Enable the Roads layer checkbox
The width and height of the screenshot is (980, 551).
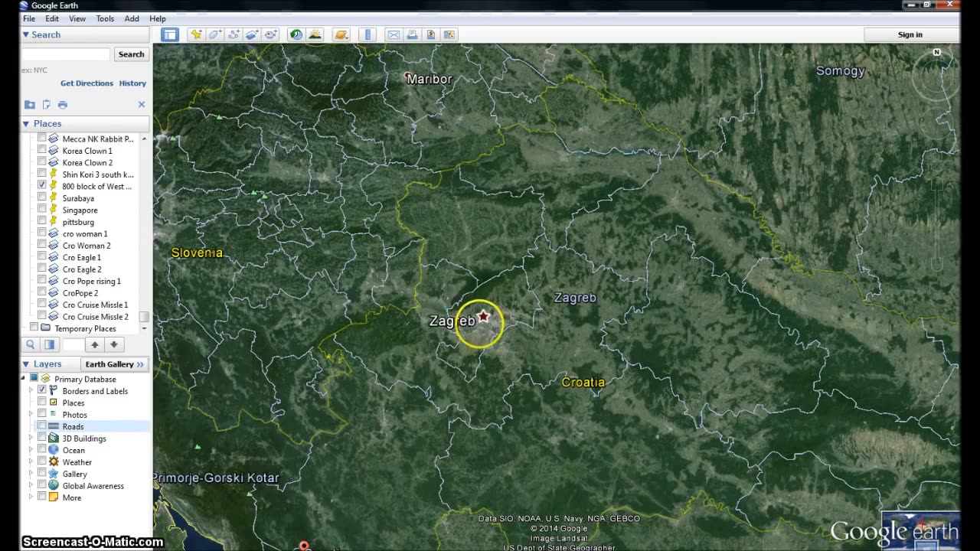tap(42, 426)
